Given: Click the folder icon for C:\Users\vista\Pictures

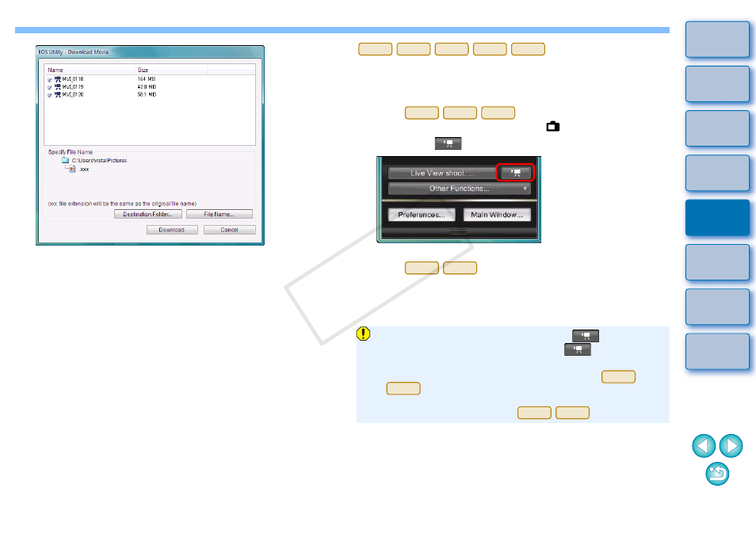Looking at the screenshot, I should point(66,160).
